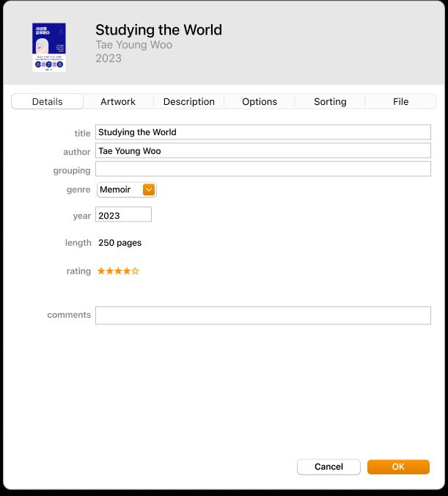Click the Cancel button
Viewport: 448px width, 496px height.
328,467
